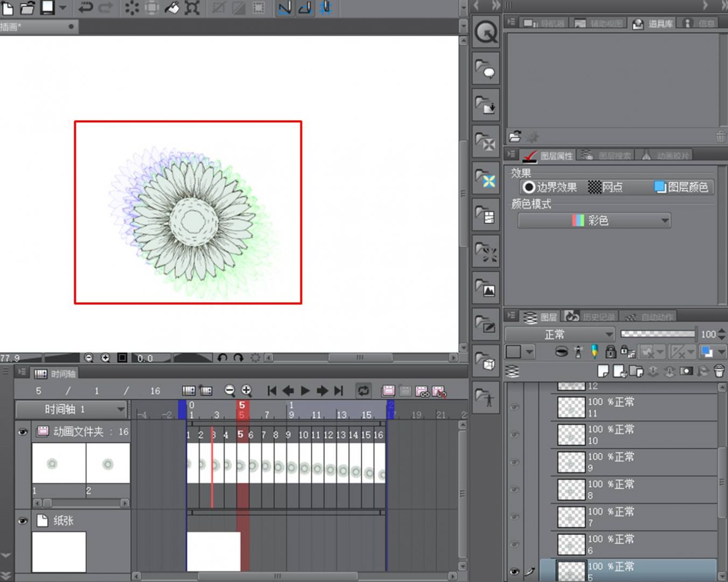Switch to the 历史记录 tab

(590, 317)
